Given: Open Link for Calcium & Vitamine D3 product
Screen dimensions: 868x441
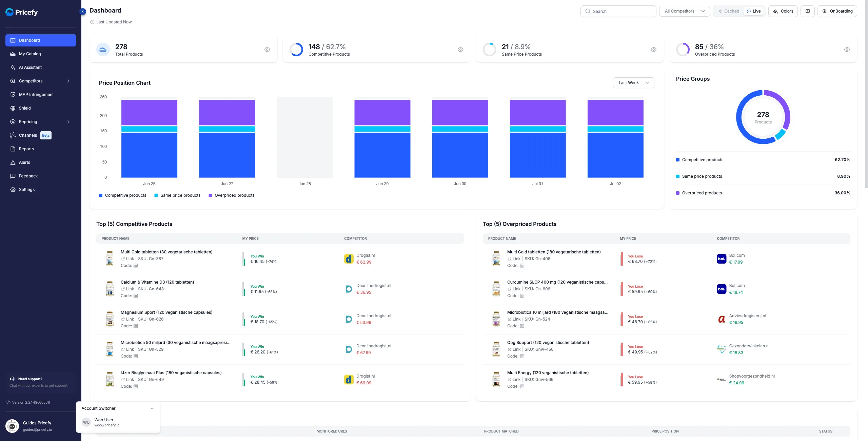Looking at the screenshot, I should coord(127,289).
